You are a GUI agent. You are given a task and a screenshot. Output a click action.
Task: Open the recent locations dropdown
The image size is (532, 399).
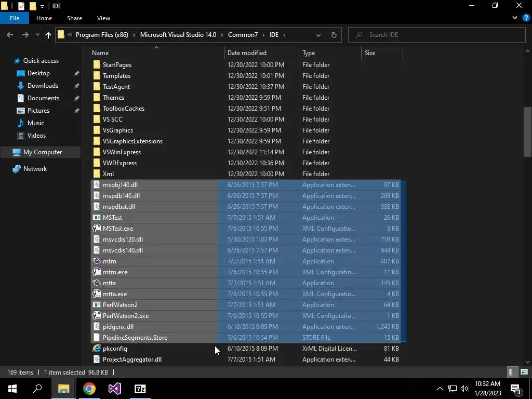37,35
